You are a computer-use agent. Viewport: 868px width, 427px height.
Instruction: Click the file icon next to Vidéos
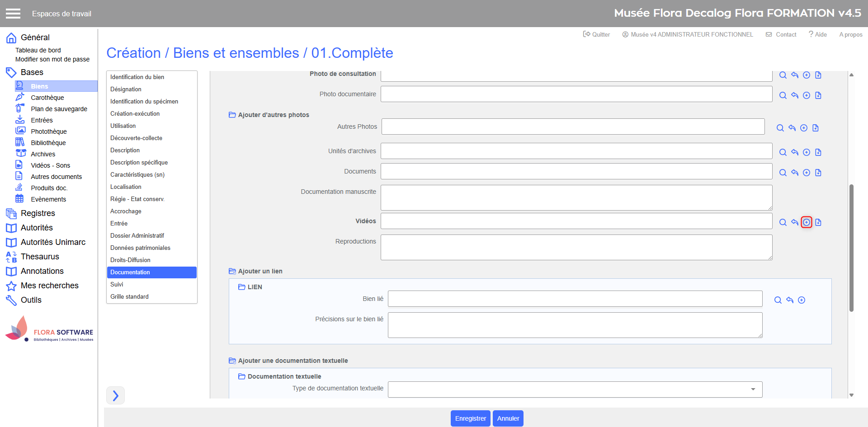tap(818, 222)
